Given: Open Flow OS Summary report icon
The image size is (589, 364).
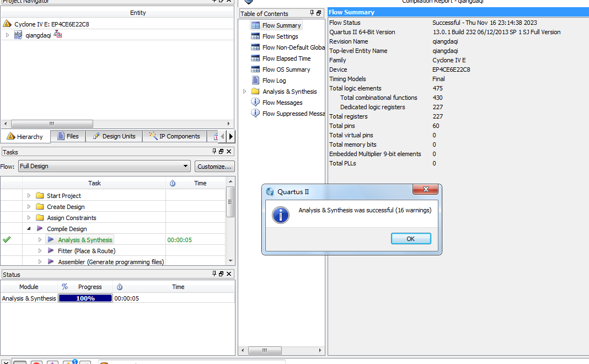Looking at the screenshot, I should [255, 69].
